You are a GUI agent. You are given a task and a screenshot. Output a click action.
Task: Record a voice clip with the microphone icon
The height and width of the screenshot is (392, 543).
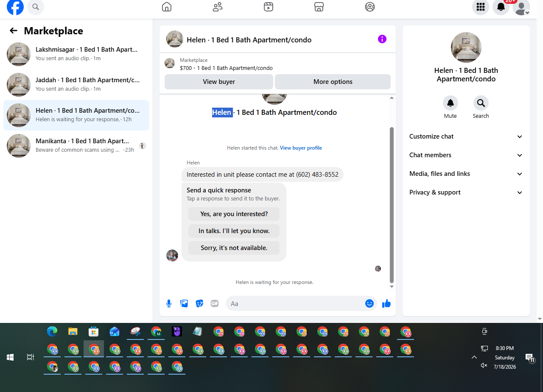(x=169, y=303)
